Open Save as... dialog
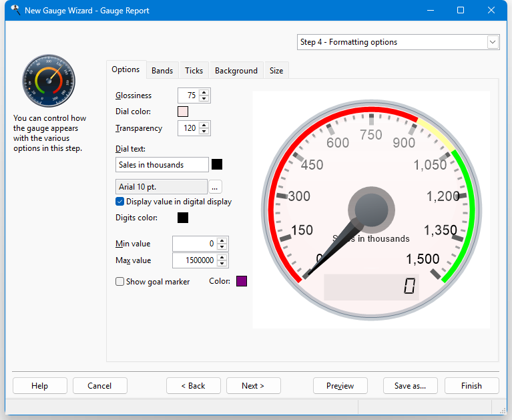 pyautogui.click(x=410, y=386)
